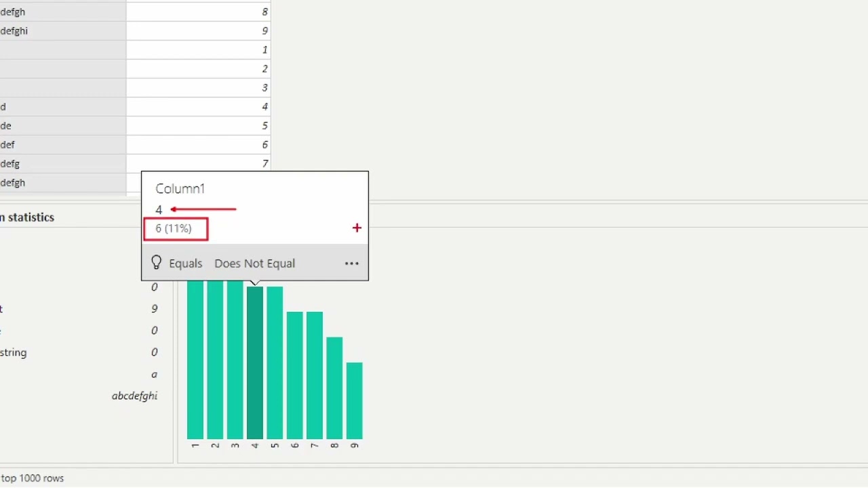Click the 'abcdefghi' statistics value
This screenshot has width=868, height=488.
click(134, 396)
